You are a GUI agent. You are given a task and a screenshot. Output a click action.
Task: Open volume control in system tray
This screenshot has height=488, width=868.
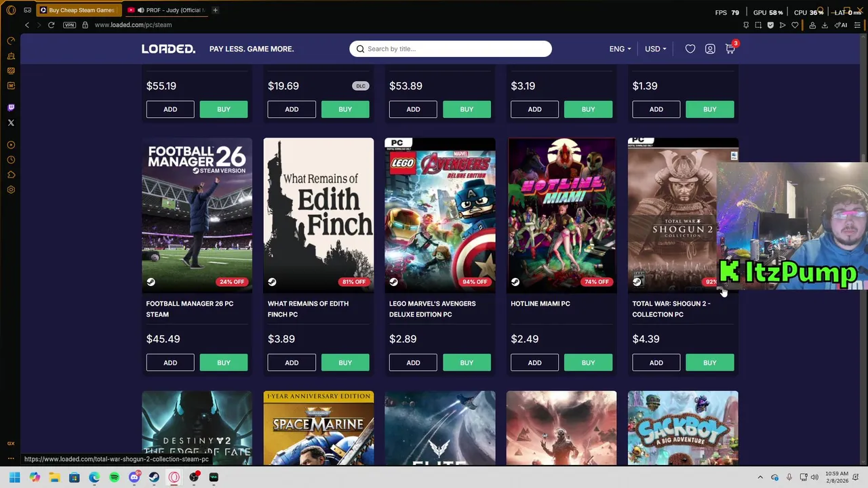[x=814, y=477]
